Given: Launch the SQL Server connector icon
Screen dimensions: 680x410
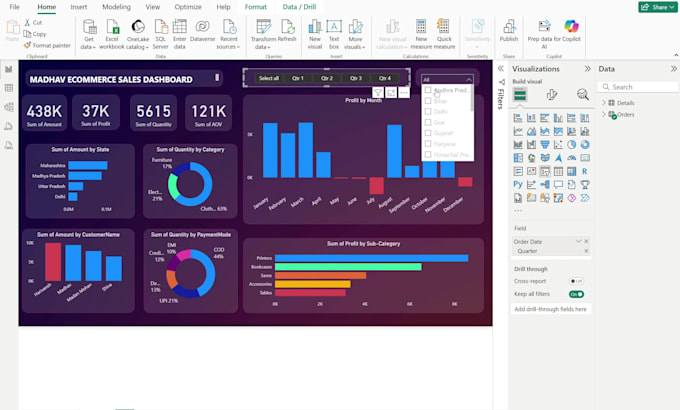Looking at the screenshot, I should click(x=161, y=27).
